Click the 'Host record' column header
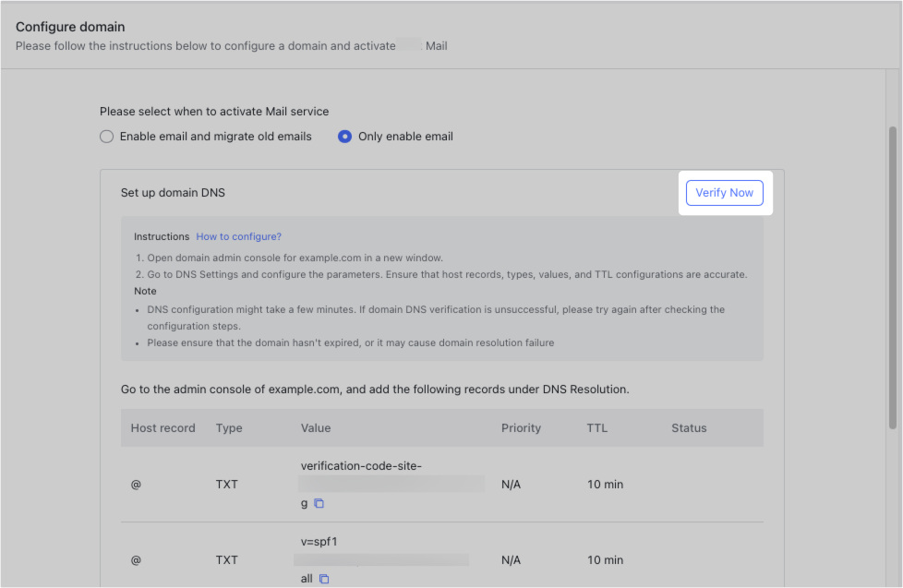This screenshot has height=588, width=903. coord(163,427)
